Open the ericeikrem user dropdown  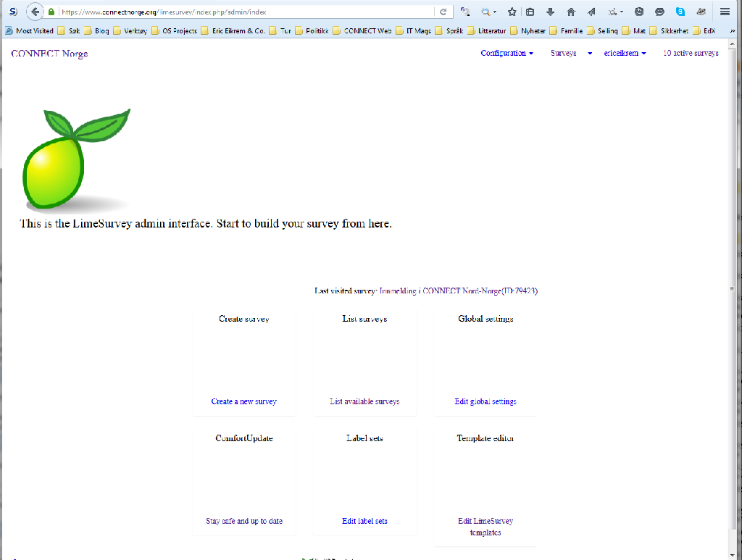coord(625,53)
